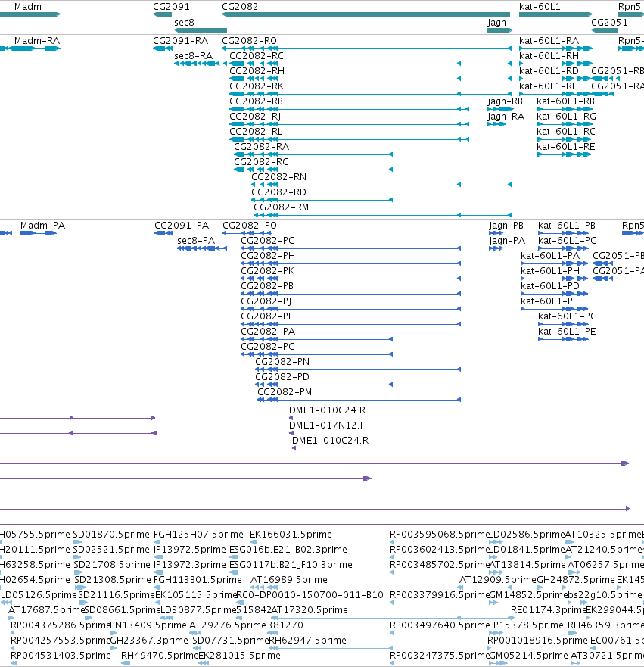Select transcript kat-60L1-RE
The image size is (644, 667).
566,147
